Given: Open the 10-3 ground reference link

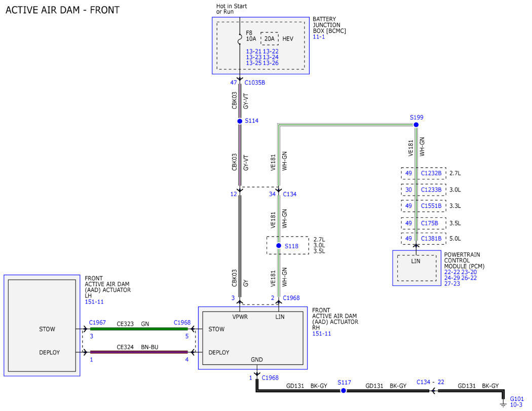Looking at the screenshot, I should click(516, 405).
